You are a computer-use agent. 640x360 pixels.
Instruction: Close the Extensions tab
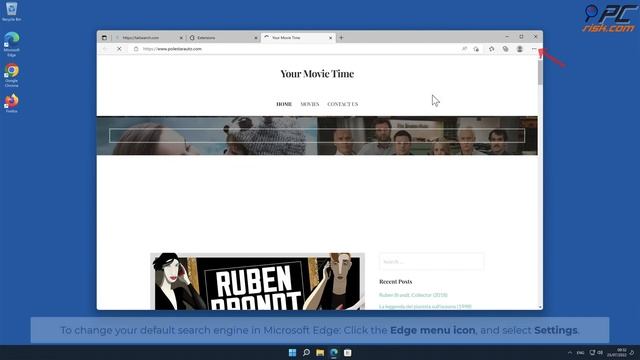tap(256, 38)
